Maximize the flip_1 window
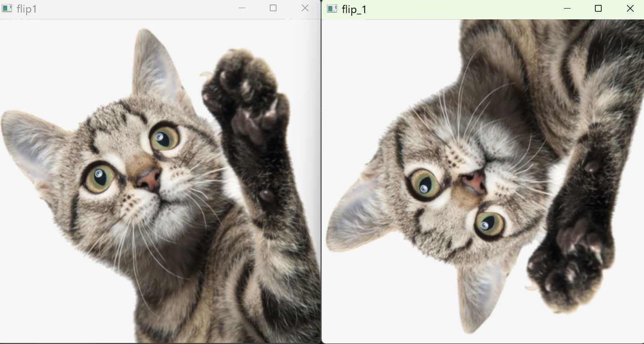 coord(598,9)
